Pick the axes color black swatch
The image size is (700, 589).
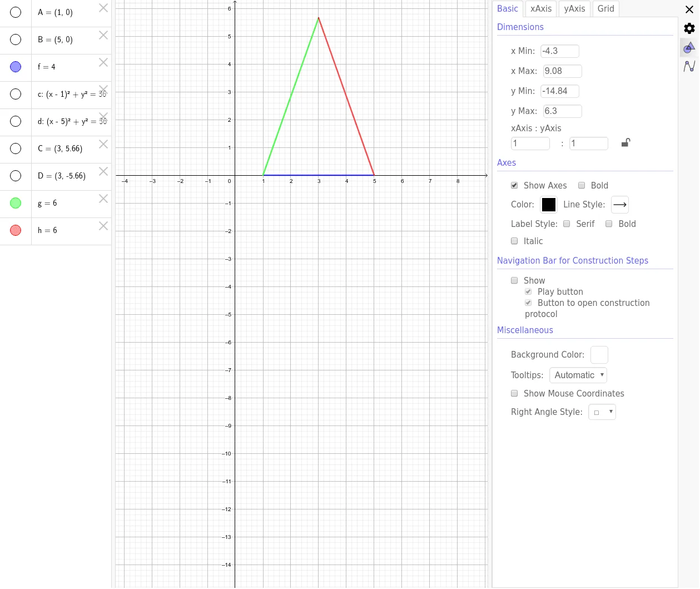pos(549,205)
